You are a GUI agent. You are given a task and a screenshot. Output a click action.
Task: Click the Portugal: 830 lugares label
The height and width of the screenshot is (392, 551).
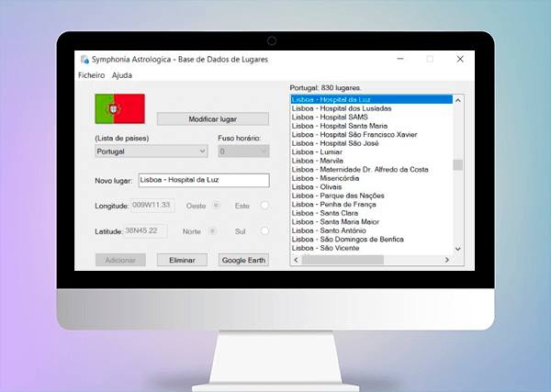point(325,88)
